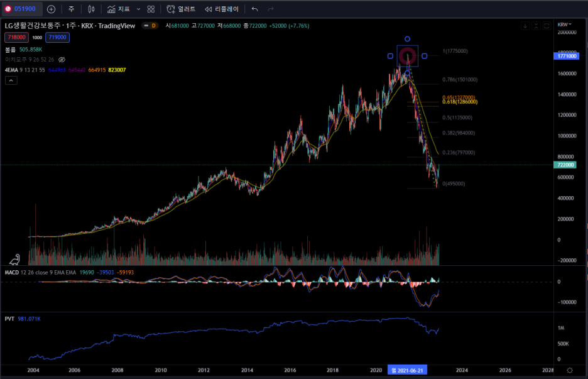The height and width of the screenshot is (379, 588).
Task: Click the blue 719000 buy button
Action: pyautogui.click(x=57, y=37)
